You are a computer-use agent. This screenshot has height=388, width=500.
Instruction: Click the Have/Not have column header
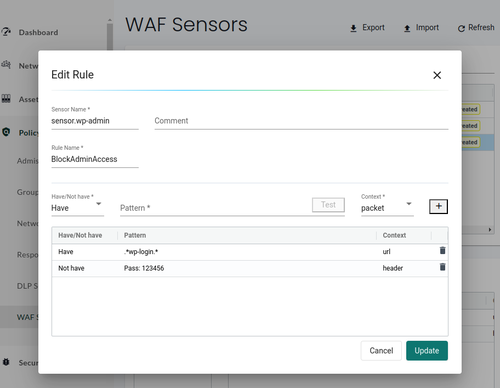point(80,235)
